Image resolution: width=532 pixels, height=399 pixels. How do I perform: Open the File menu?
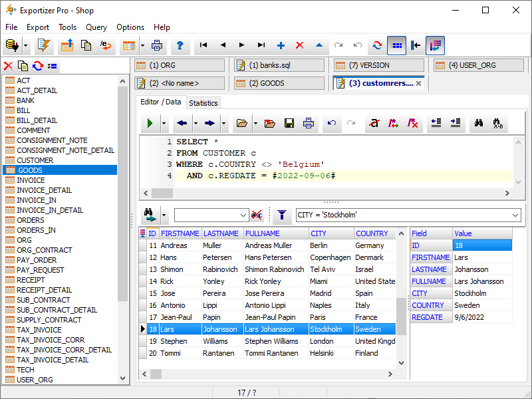(11, 27)
